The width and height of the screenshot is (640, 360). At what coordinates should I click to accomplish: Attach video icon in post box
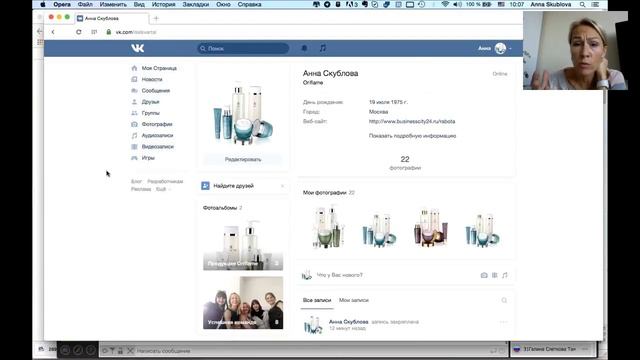(494, 275)
